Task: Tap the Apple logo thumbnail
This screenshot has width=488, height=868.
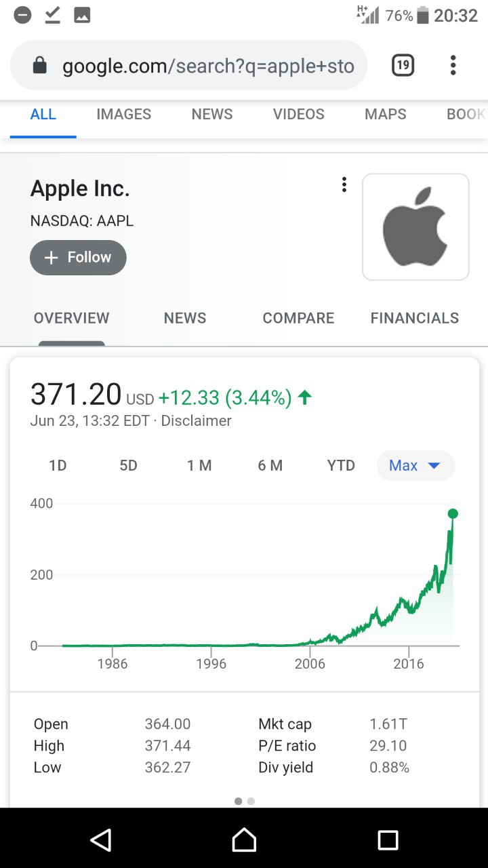Action: 415,226
